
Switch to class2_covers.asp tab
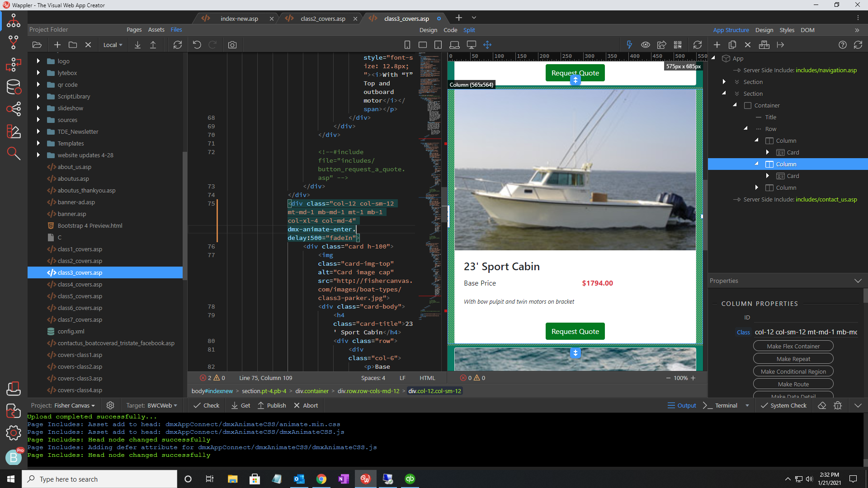click(323, 19)
